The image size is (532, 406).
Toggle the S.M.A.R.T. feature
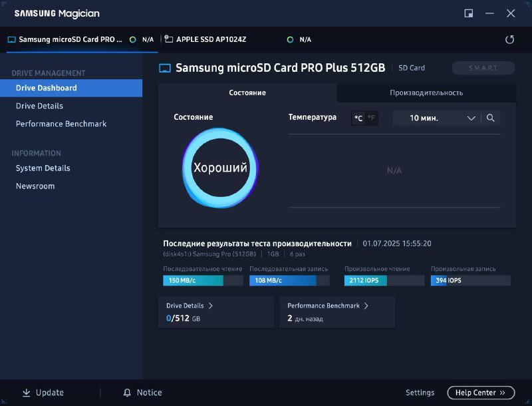pyautogui.click(x=483, y=68)
